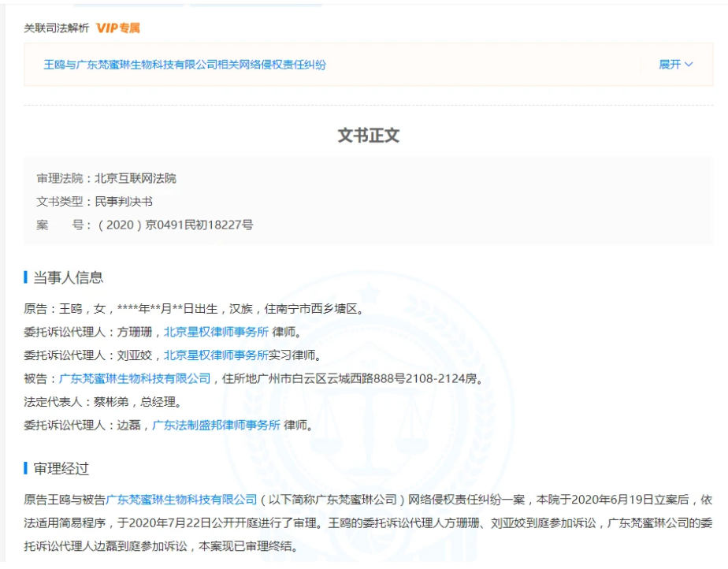Click the chevron arrow next to 展开
The width and height of the screenshot is (728, 569).
(x=689, y=65)
